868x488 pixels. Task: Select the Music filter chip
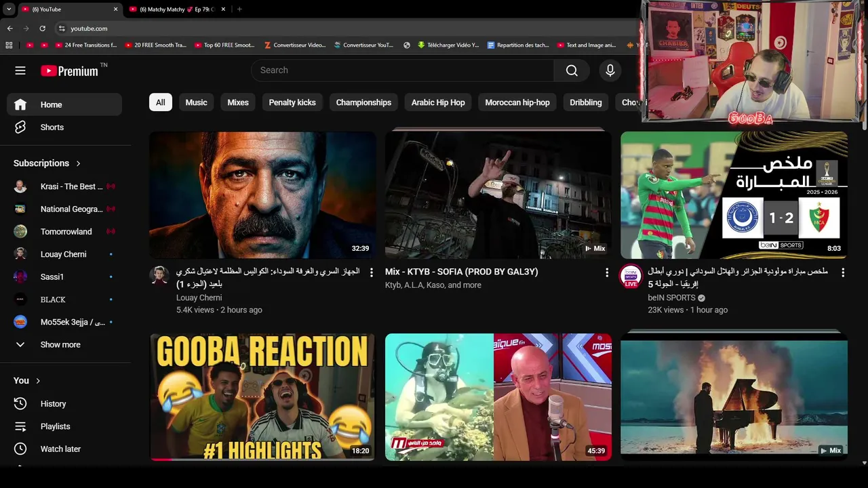tap(196, 102)
